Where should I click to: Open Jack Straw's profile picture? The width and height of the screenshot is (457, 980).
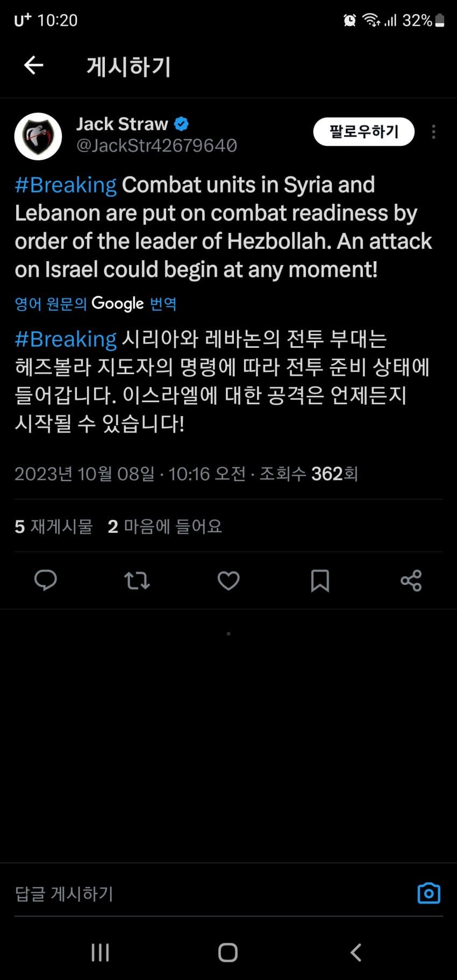pyautogui.click(x=38, y=136)
